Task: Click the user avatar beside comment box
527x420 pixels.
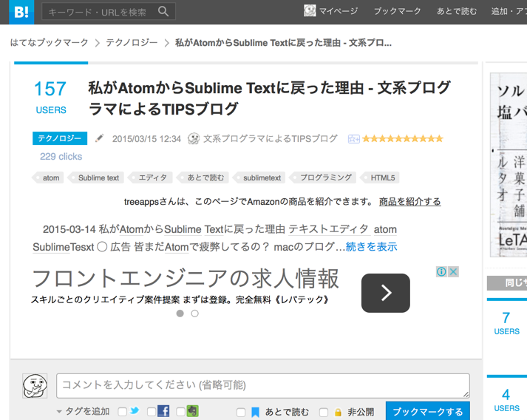Action: [35, 386]
